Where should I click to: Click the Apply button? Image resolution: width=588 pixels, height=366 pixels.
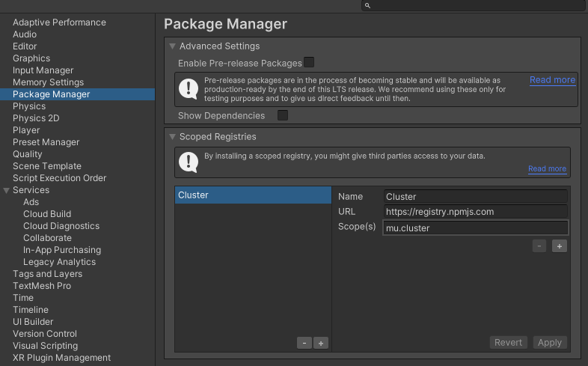tap(550, 342)
